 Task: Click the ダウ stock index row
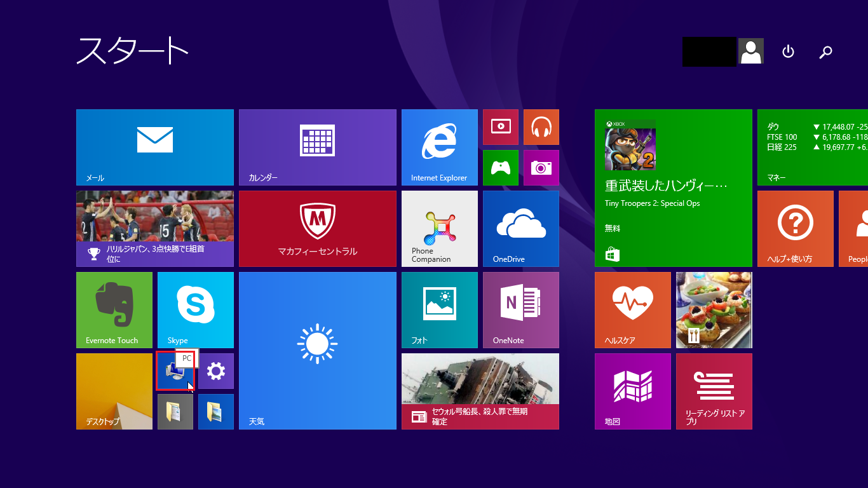(817, 127)
